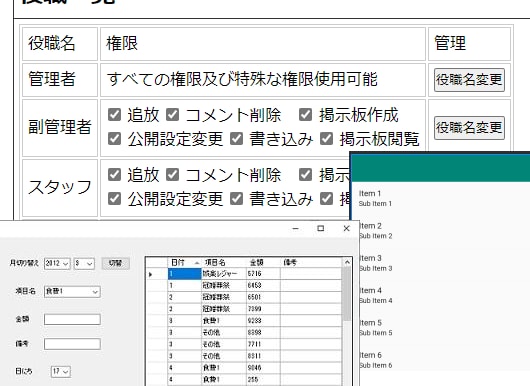The width and height of the screenshot is (530, 386).
Task: Open the 日にち dropdown showing 17
Action: tap(61, 371)
